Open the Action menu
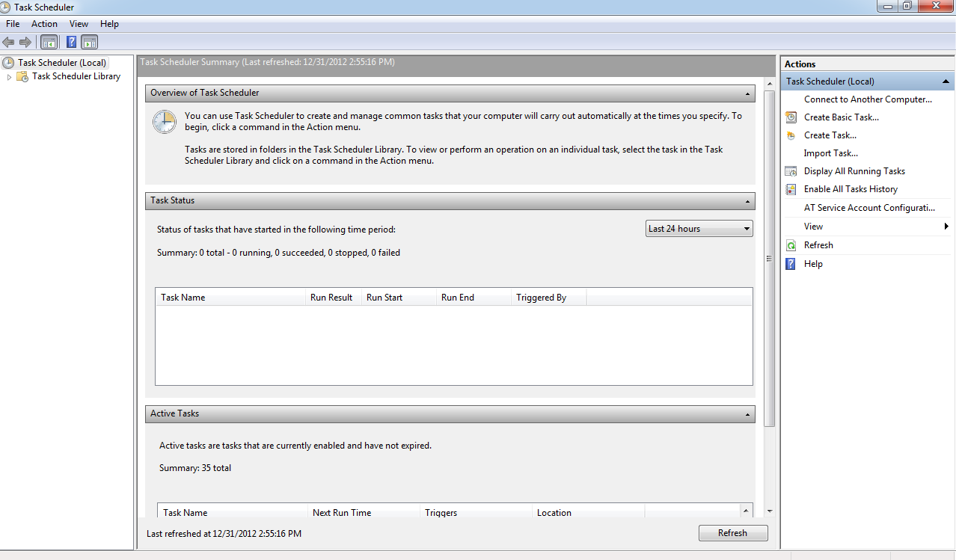956x560 pixels. (x=44, y=24)
